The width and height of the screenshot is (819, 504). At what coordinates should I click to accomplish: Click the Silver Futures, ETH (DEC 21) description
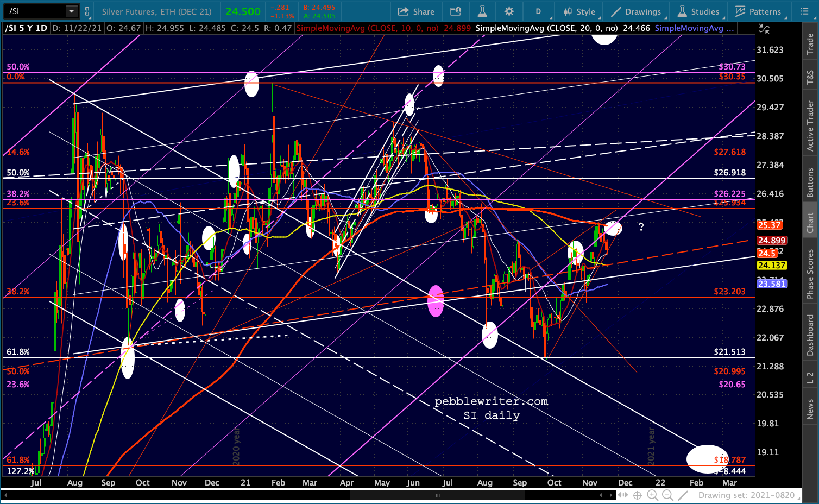157,11
